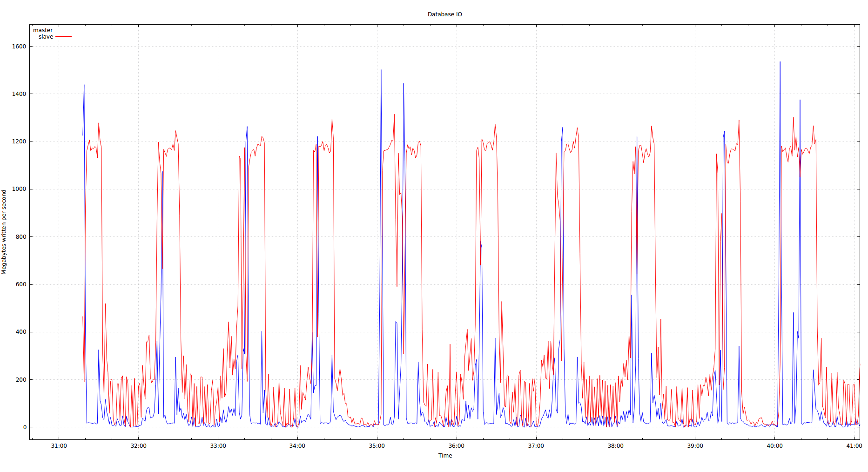868x472 pixels.
Task: Click the x-axis tick label 37:00
Action: tap(536, 446)
